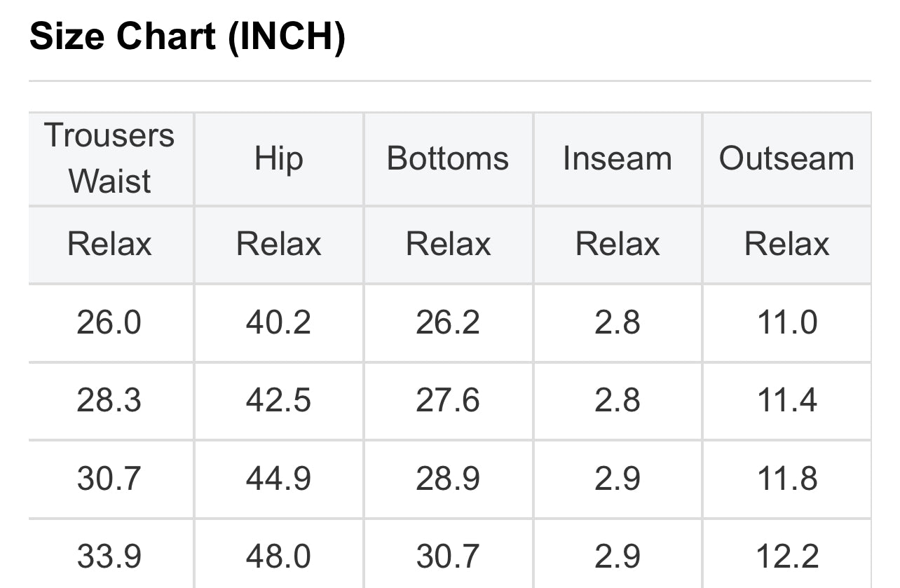900x588 pixels.
Task: Click the 40.2 hip value
Action: point(278,322)
